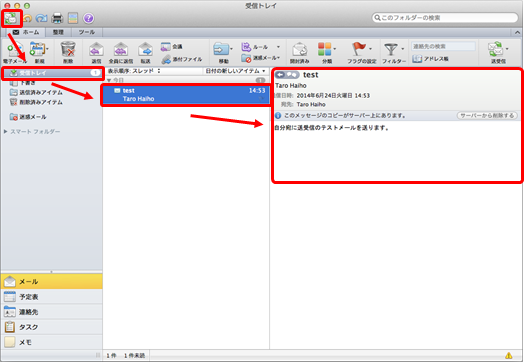Screen dimensions: 524x362
Task: Click the Redo arrow icon
Action: (x=41, y=18)
